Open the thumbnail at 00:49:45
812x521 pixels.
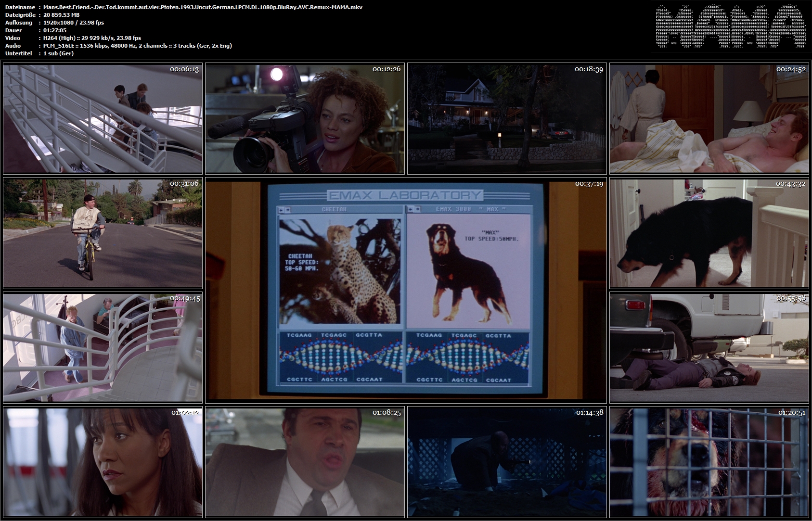[x=103, y=348]
